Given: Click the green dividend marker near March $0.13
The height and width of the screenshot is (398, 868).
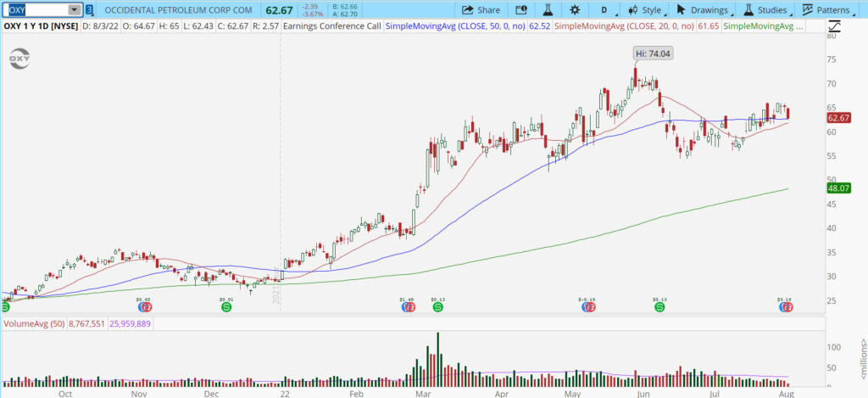Looking at the screenshot, I should pos(438,306).
